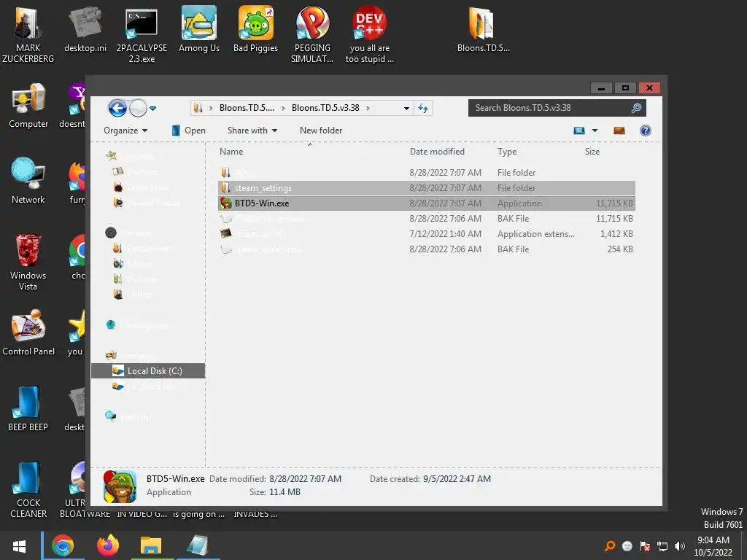Click the Back navigation arrow in Explorer
Image resolution: width=747 pixels, height=560 pixels.
tap(117, 109)
